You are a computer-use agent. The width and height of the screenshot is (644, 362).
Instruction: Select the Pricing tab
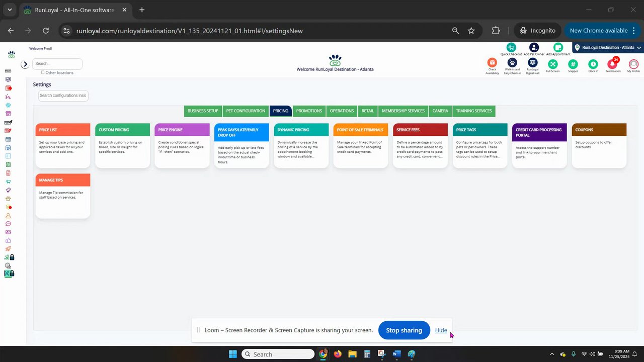click(x=281, y=111)
